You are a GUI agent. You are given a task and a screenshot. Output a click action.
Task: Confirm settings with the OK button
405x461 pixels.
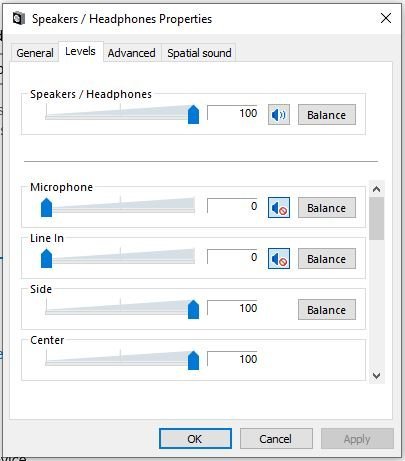point(195,439)
